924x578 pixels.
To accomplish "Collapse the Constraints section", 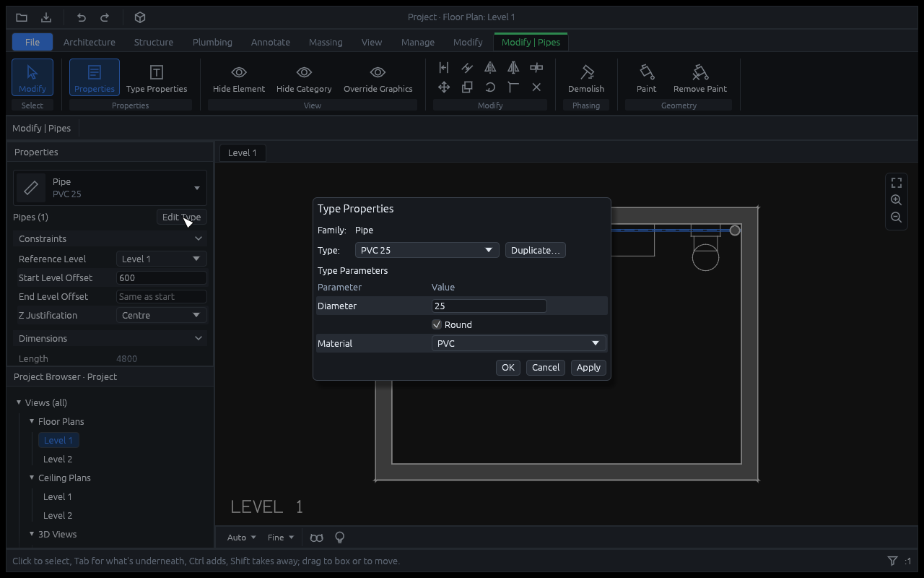I will 110,238.
